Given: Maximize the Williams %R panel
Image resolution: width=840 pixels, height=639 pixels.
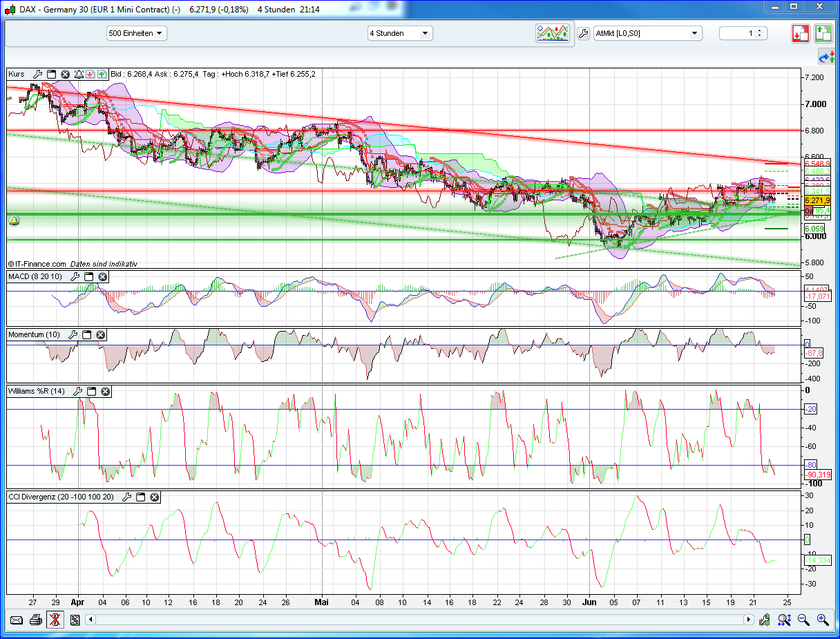Looking at the screenshot, I should coord(91,392).
